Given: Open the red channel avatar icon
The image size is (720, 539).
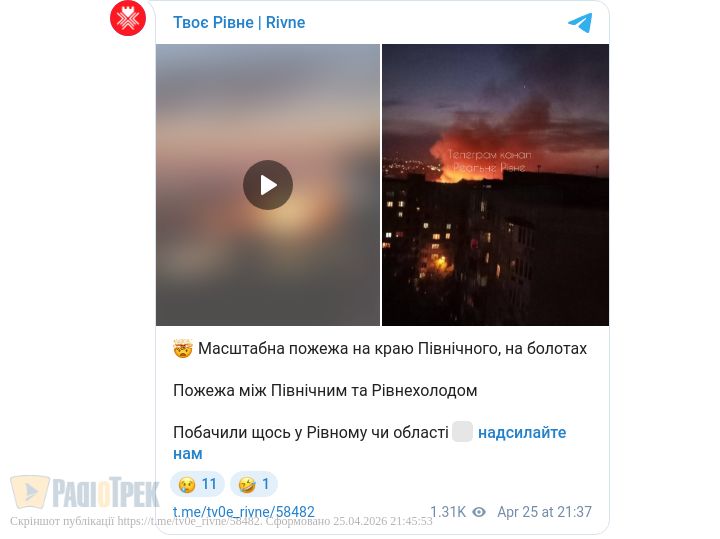Looking at the screenshot, I should [128, 18].
